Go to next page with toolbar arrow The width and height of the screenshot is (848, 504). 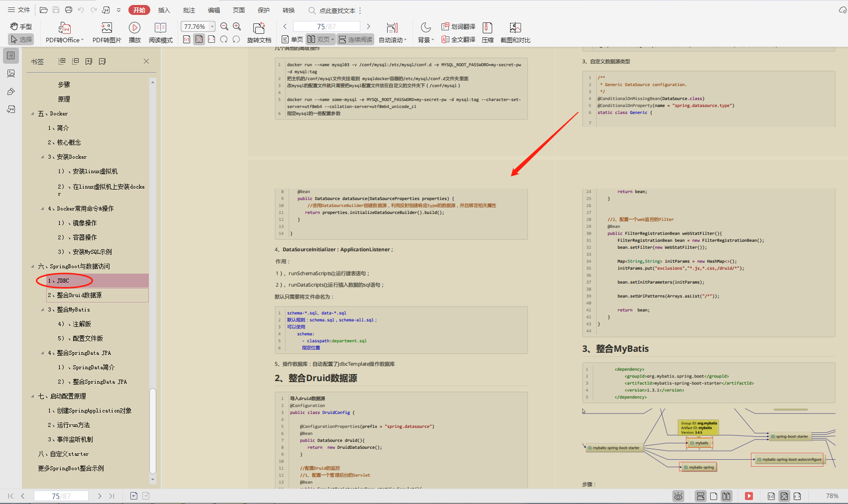368,26
